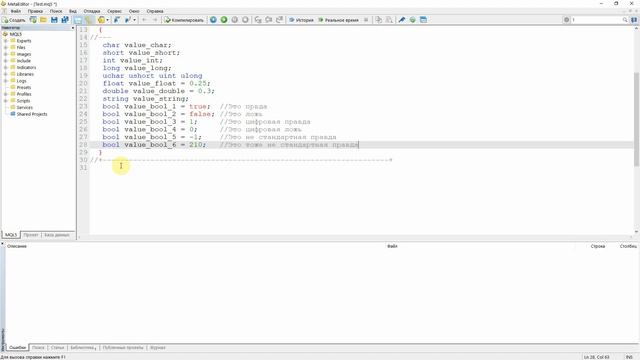
Task: Open the Отладка menu
Action: [92, 11]
